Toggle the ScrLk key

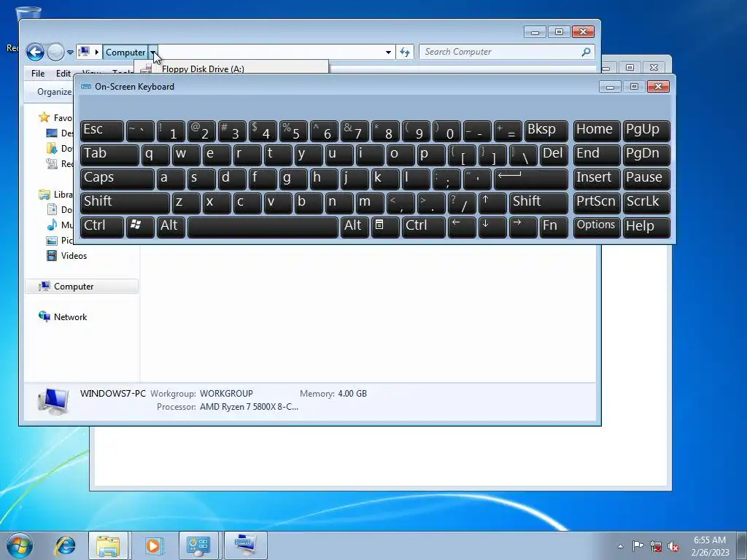coord(646,203)
